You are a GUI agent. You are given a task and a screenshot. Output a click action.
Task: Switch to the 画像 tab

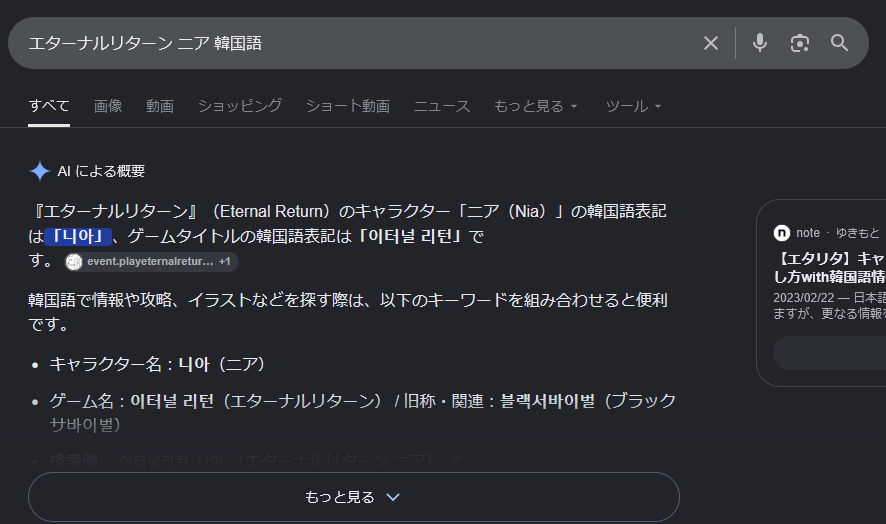coord(108,106)
